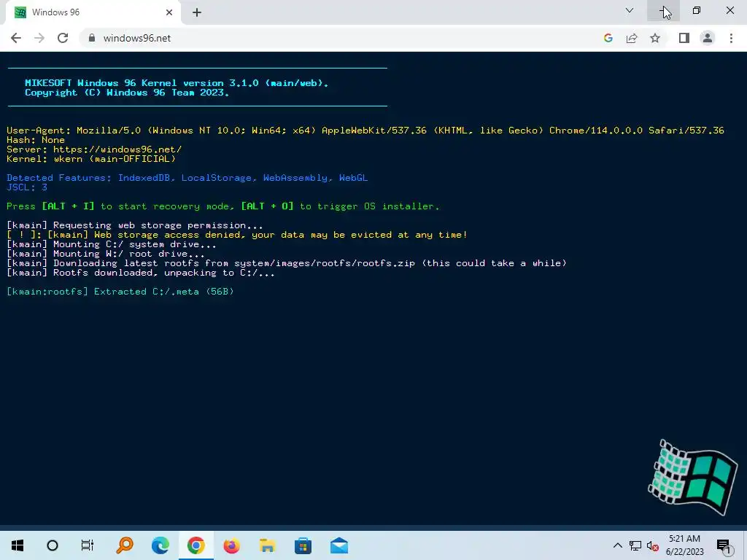Screen dimensions: 747x560
Task: Open the notification center icon
Action: tap(724, 545)
